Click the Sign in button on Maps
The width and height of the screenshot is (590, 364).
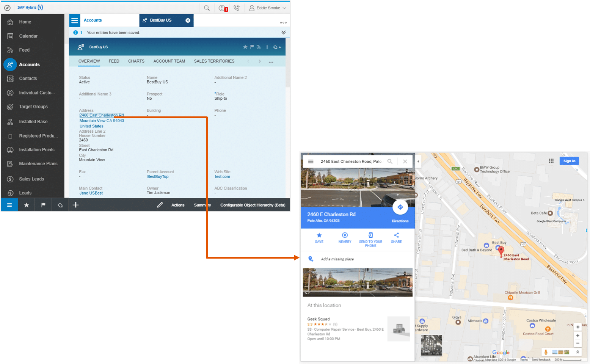[569, 161]
